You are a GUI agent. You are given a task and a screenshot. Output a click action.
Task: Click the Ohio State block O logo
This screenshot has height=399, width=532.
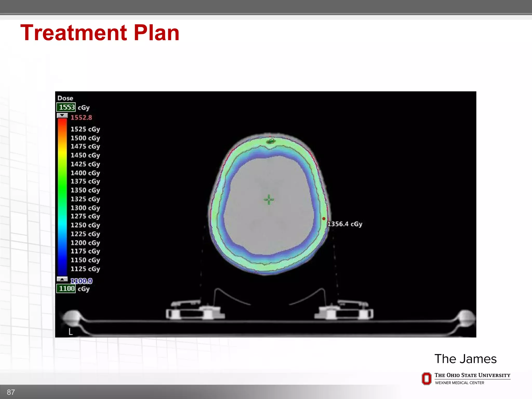[427, 378]
